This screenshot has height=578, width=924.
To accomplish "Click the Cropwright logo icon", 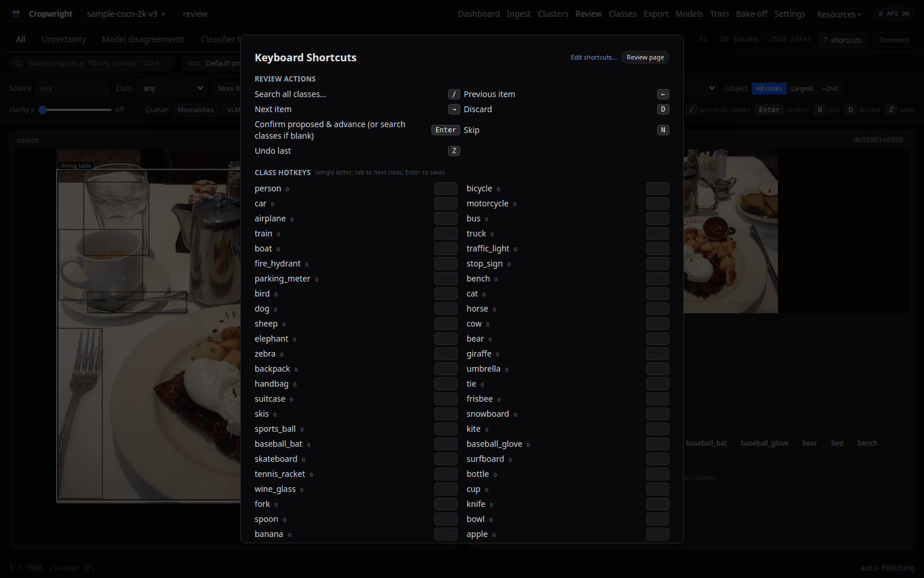I will point(16,14).
